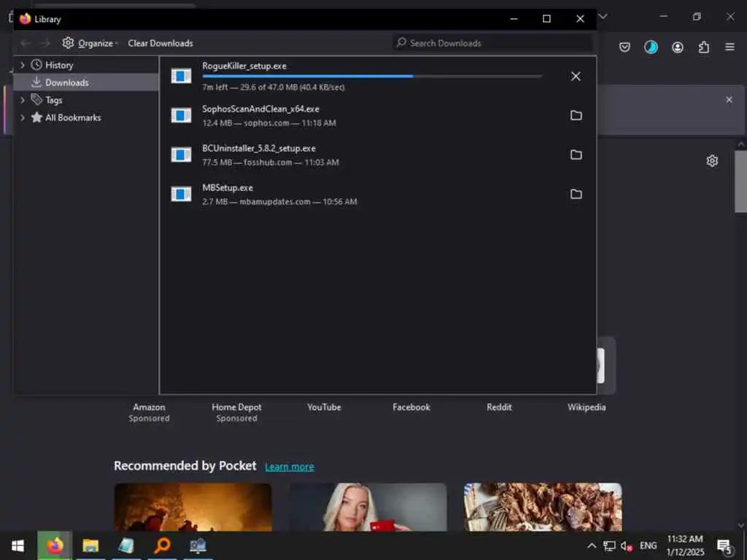Viewport: 747px width, 560px height.
Task: Click the RogueKiller download progress bar
Action: pyautogui.click(x=372, y=76)
